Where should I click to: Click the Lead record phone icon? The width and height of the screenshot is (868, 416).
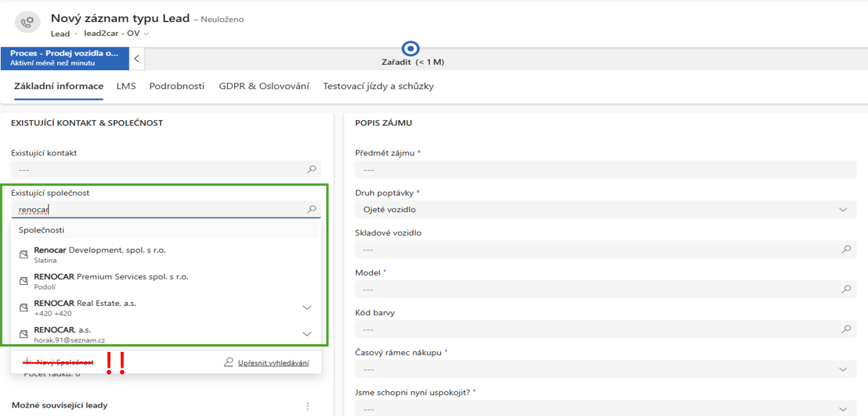pos(29,23)
